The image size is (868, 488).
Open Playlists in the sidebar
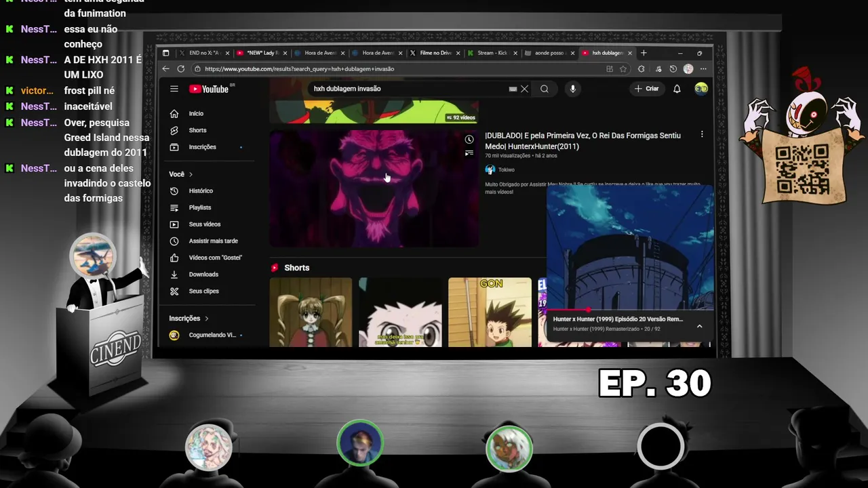(x=200, y=207)
